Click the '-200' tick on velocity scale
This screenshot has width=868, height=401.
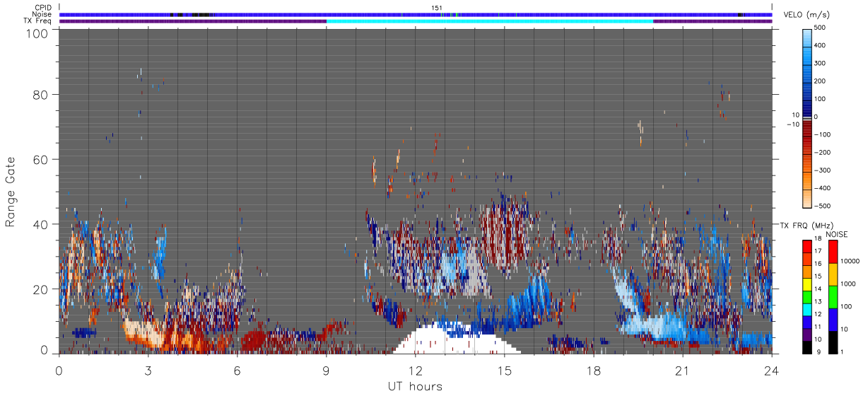(823, 152)
